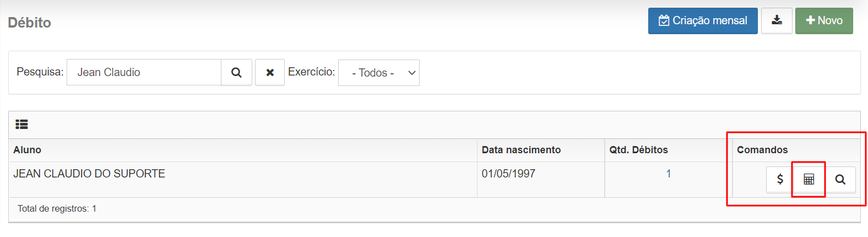This screenshot has height=237, width=868.
Task: Click the Comandos column header
Action: 762,150
